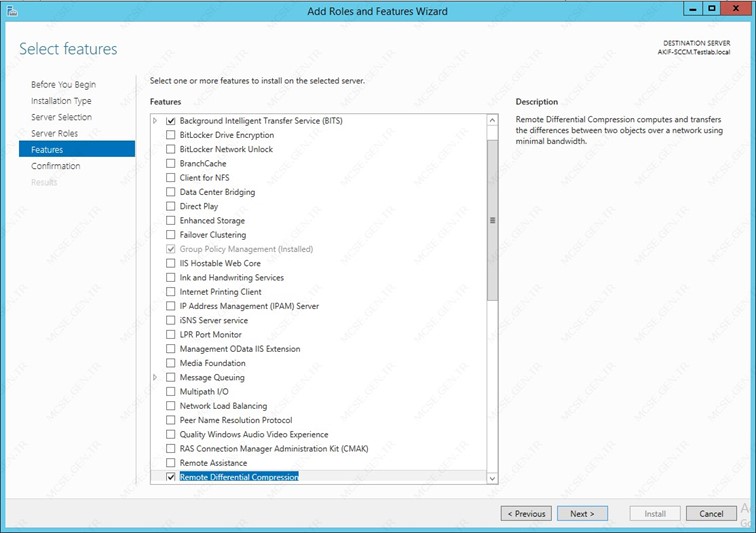Select the Network Load Balancing label
756x533 pixels.
(x=223, y=406)
